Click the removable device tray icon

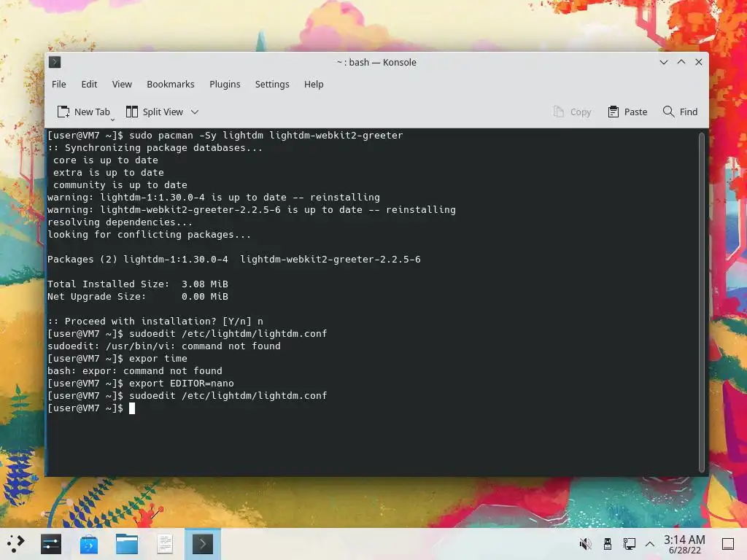tap(608, 544)
